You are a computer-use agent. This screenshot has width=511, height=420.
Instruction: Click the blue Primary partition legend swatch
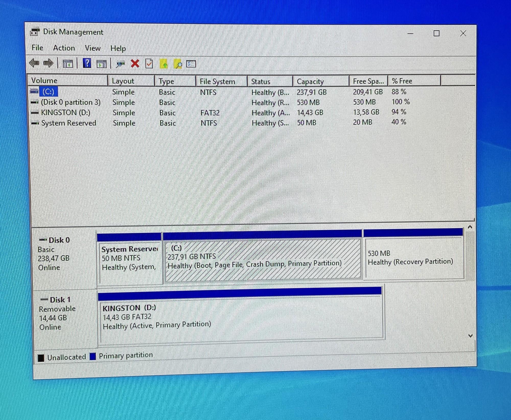tap(93, 356)
